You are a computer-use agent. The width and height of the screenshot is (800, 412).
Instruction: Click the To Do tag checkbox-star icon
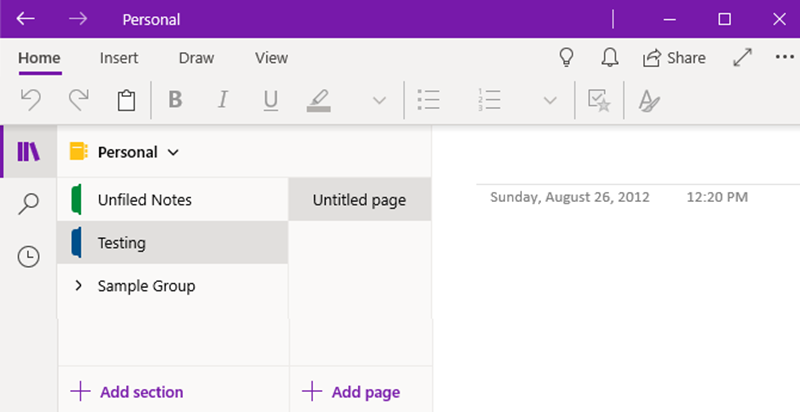click(x=599, y=100)
